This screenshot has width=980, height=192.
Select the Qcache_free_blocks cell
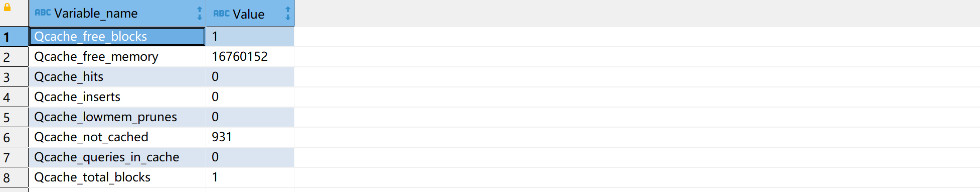(x=117, y=37)
